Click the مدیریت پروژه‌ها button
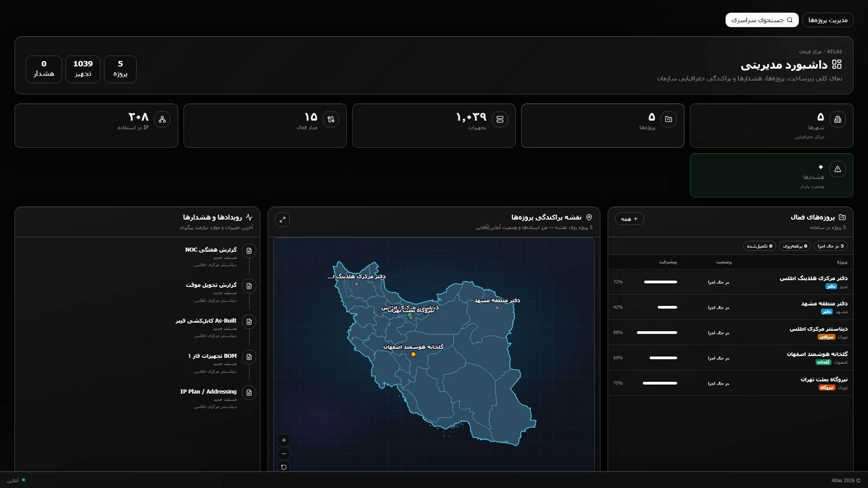This screenshot has width=868, height=488. pyautogui.click(x=828, y=20)
